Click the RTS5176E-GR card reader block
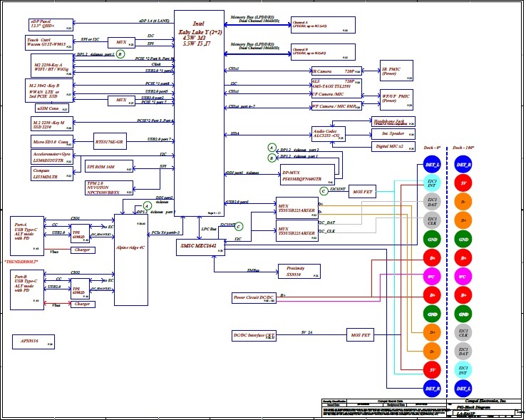The image size is (526, 420). [110, 143]
